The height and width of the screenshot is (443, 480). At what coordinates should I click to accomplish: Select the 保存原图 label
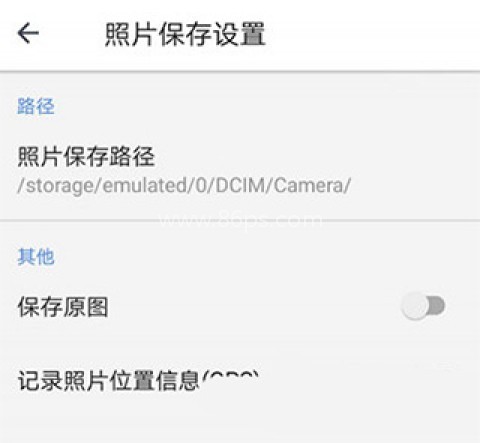pos(63,307)
